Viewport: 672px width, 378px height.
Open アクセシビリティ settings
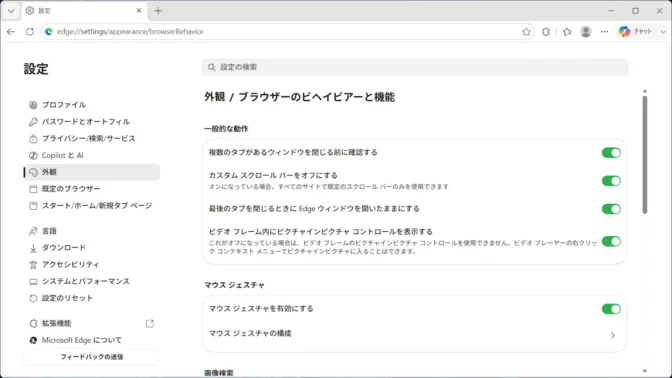tap(92, 264)
